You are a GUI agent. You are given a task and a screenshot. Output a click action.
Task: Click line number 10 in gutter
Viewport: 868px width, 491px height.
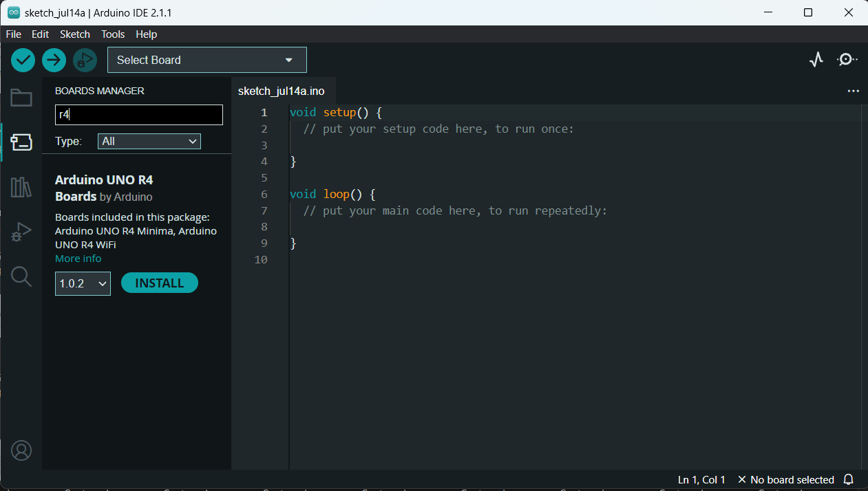tap(261, 259)
